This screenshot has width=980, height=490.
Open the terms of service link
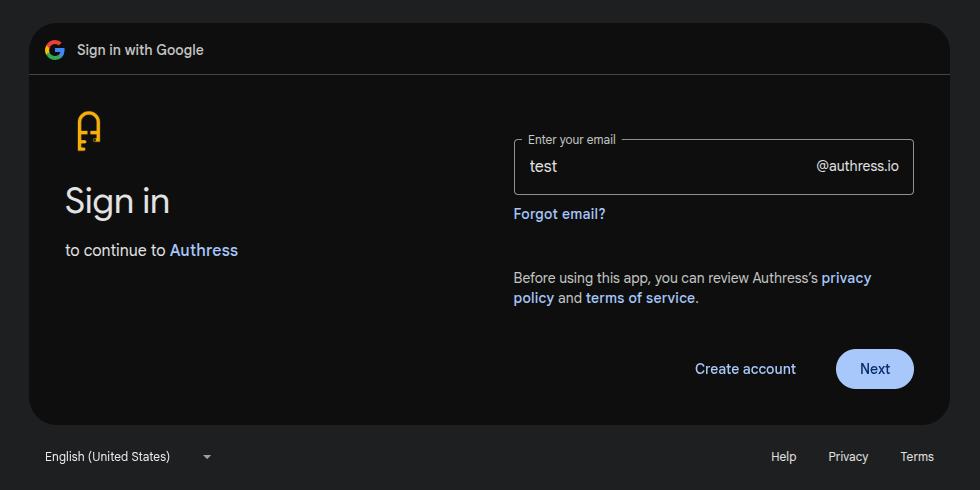pos(640,298)
